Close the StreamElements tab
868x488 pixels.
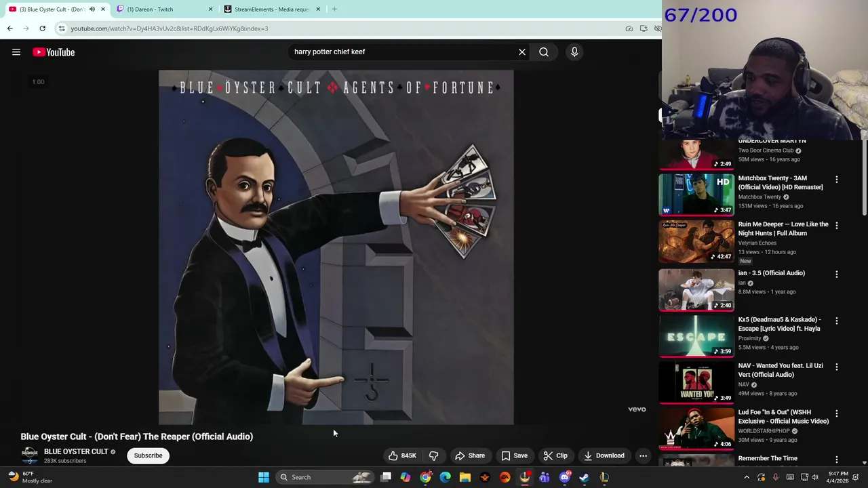[317, 9]
